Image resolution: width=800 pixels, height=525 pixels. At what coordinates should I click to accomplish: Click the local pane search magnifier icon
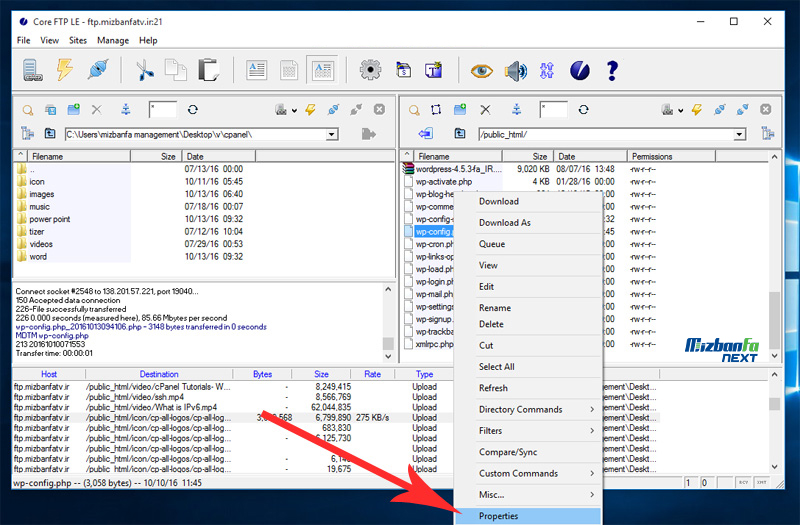pyautogui.click(x=28, y=110)
